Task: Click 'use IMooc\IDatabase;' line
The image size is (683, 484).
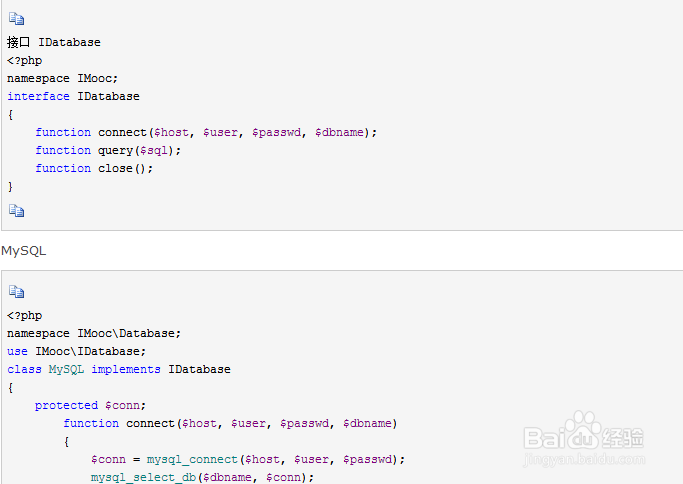Action: (x=76, y=351)
